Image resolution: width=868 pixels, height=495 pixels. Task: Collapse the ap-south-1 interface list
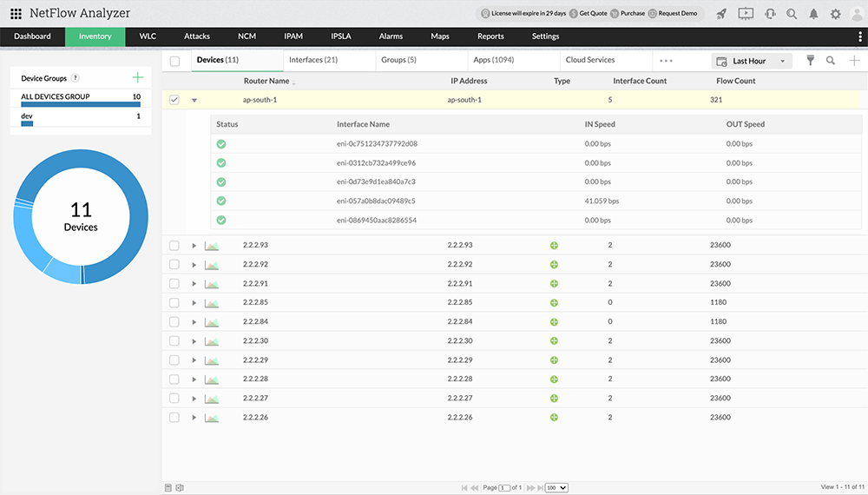click(194, 101)
